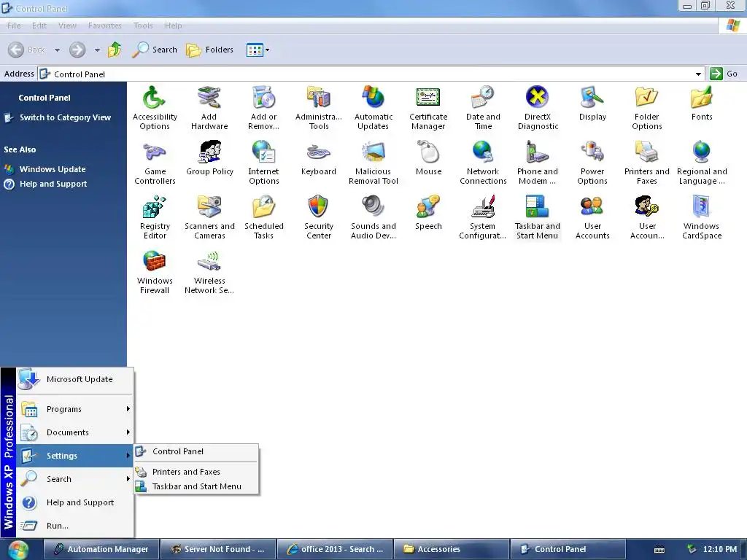Open Game Controllers applet
Image resolution: width=747 pixels, height=560 pixels.
click(155, 163)
